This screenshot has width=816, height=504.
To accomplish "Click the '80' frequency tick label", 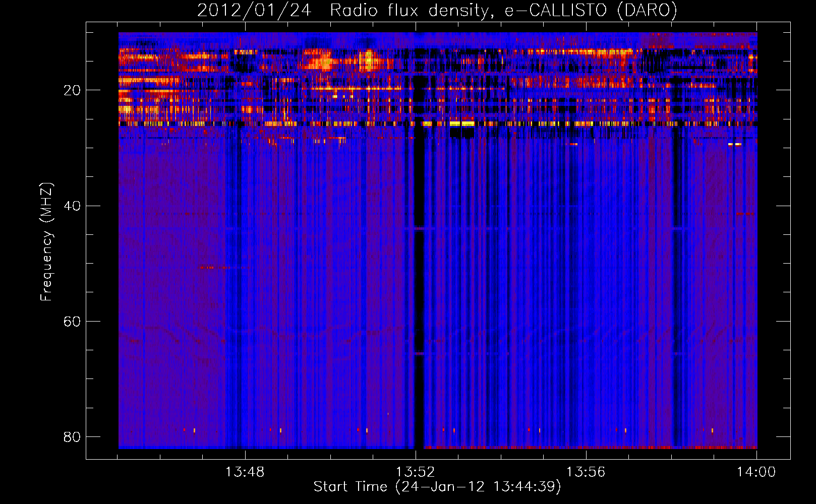I will [72, 436].
